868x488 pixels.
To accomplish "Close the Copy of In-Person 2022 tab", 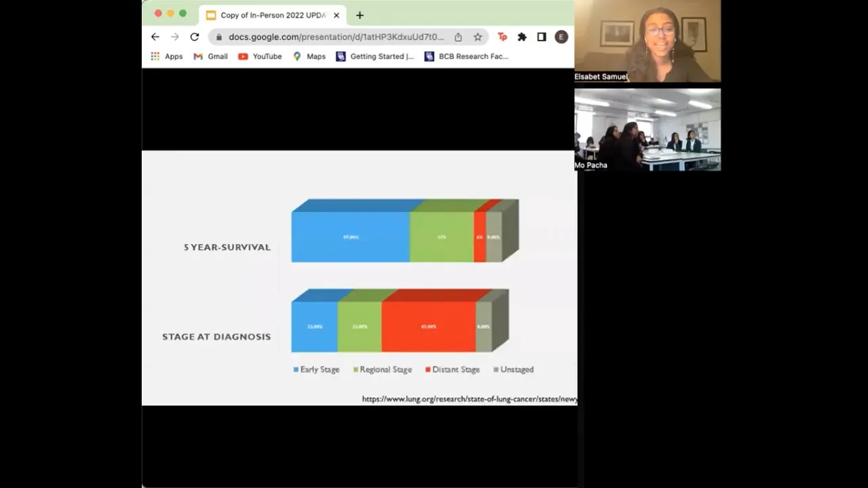I will (x=336, y=15).
